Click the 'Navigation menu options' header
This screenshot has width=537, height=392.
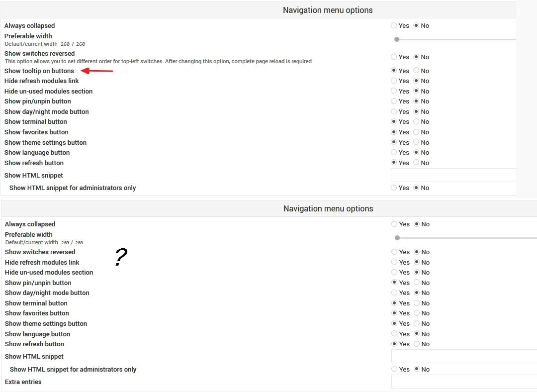(328, 10)
